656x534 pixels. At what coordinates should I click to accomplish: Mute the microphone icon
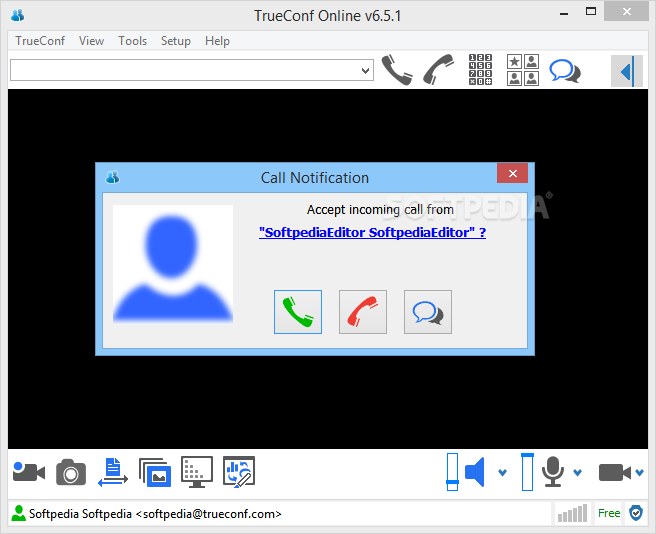tap(553, 472)
